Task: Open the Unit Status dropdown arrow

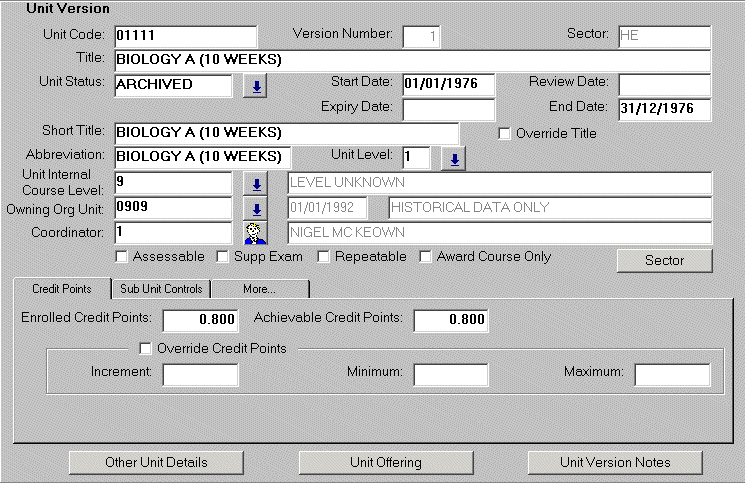Action: tap(256, 86)
